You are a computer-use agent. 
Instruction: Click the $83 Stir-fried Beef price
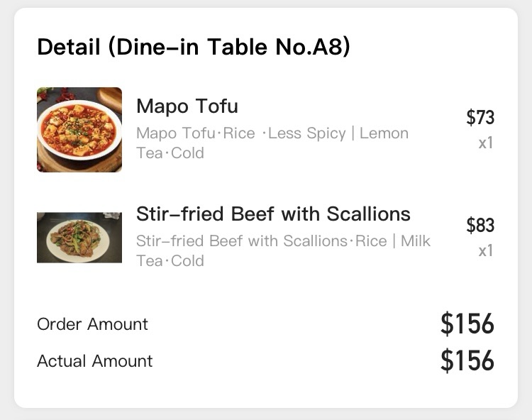[480, 226]
